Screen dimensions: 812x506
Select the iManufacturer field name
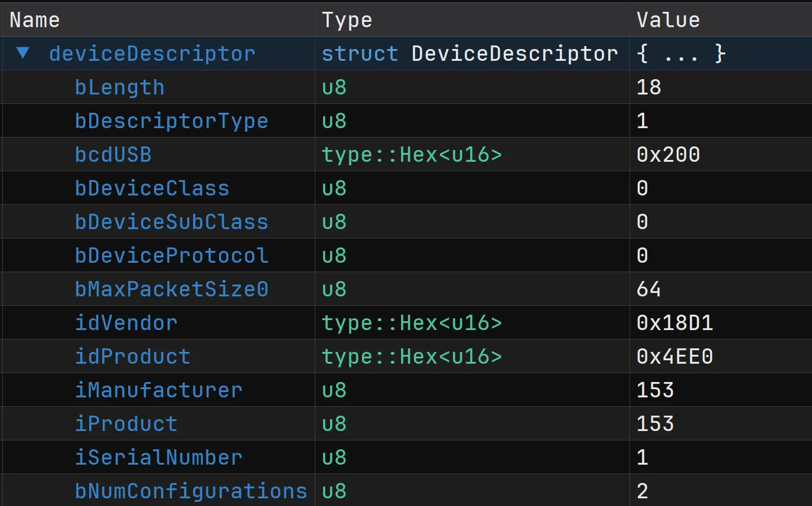(x=158, y=390)
